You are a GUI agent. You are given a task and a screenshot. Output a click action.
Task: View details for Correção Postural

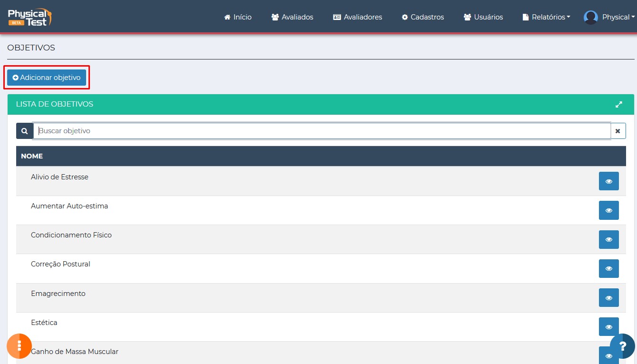tap(608, 268)
